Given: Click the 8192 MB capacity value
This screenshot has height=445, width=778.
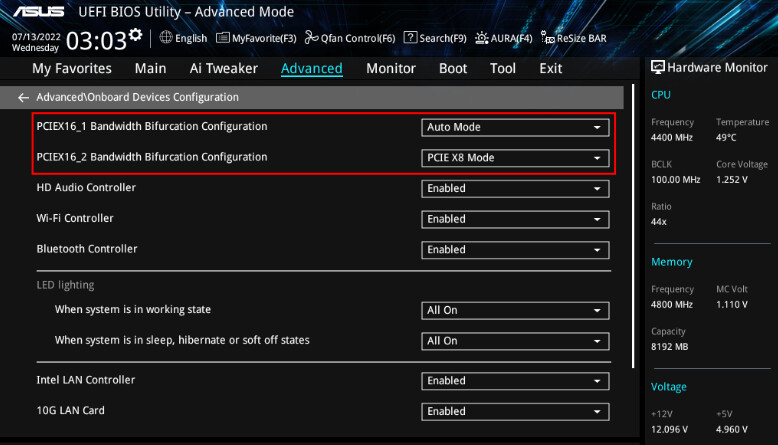Looking at the screenshot, I should [669, 347].
